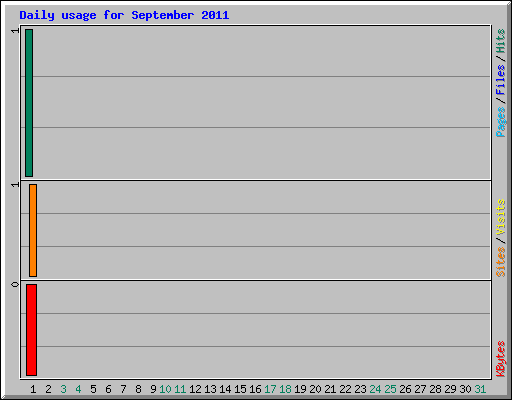Select day 3 on the x-axis
512x400 pixels.
pyautogui.click(x=63, y=389)
